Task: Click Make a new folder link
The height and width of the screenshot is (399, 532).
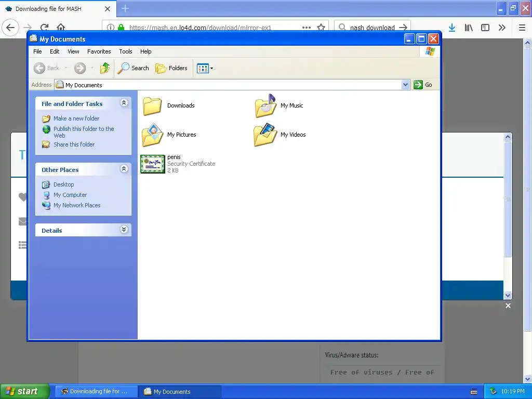Action: [76, 118]
